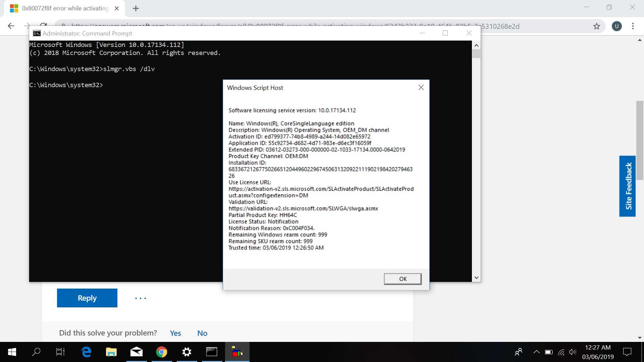Open the Windows Start menu

12,352
